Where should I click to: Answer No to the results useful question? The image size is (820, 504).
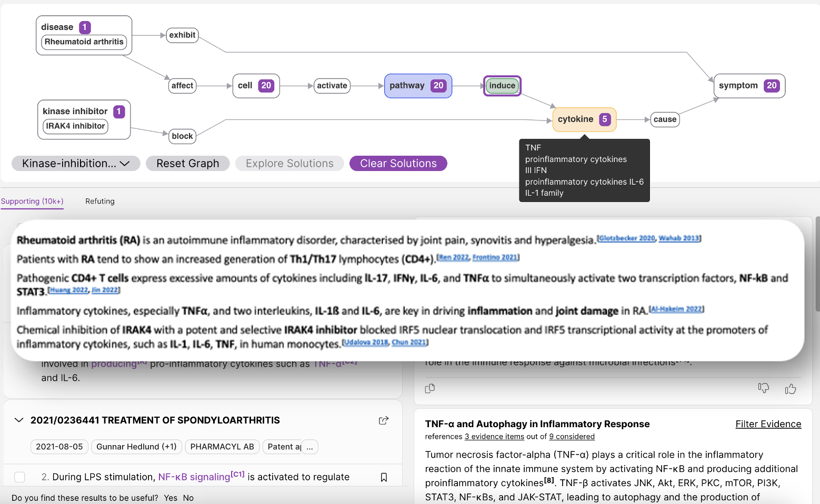(x=188, y=498)
